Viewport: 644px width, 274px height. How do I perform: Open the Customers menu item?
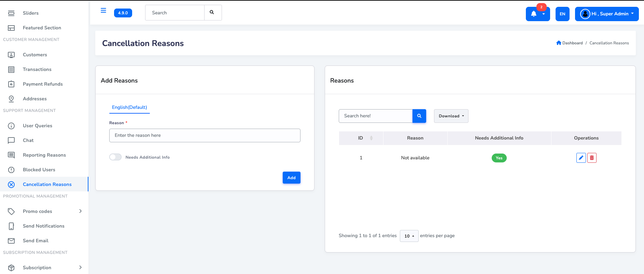35,55
